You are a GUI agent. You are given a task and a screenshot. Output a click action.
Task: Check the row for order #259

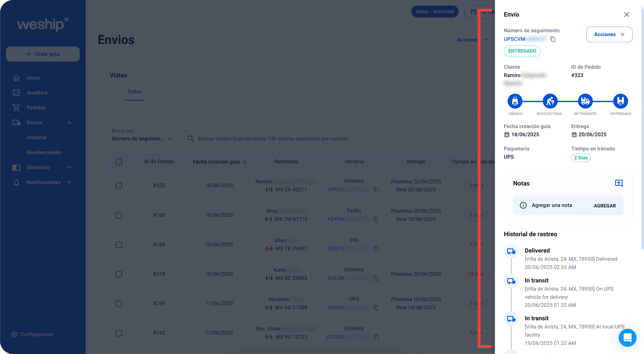(x=119, y=303)
